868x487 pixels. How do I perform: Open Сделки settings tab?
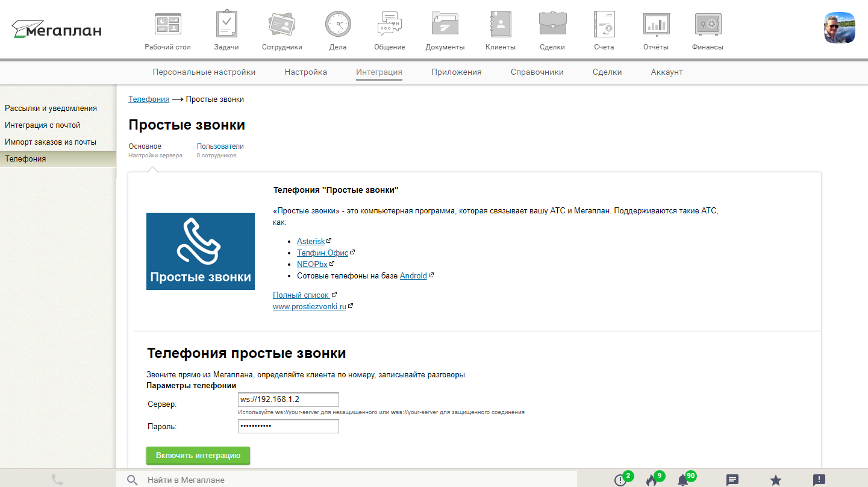click(x=607, y=72)
